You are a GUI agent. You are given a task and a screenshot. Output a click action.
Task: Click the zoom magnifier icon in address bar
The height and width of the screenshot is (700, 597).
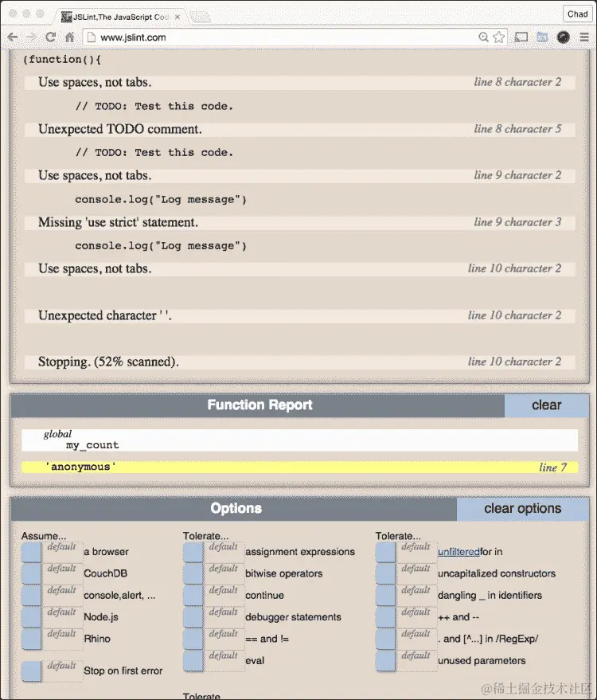(x=483, y=37)
